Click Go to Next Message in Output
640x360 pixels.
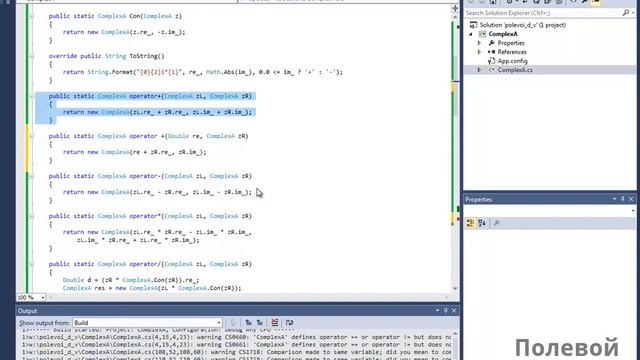coord(260,322)
